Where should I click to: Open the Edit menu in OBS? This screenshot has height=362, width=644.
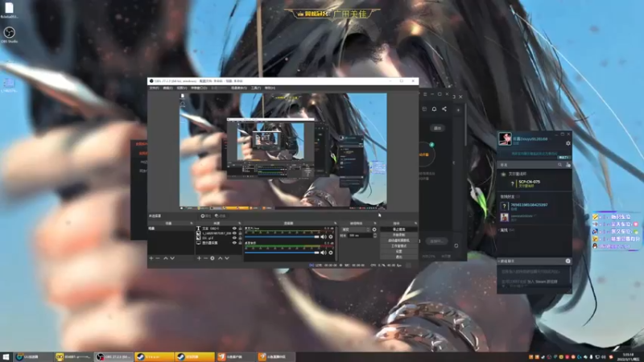(x=167, y=88)
